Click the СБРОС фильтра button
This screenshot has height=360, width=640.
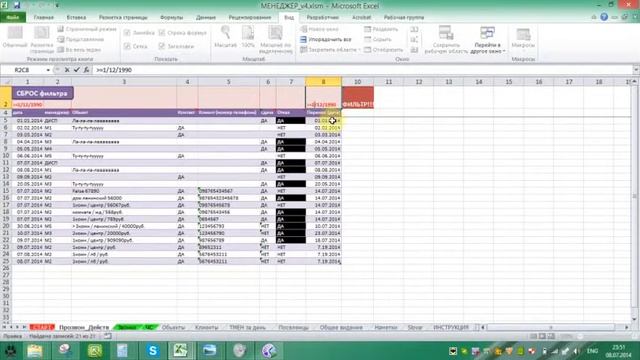pyautogui.click(x=42, y=93)
